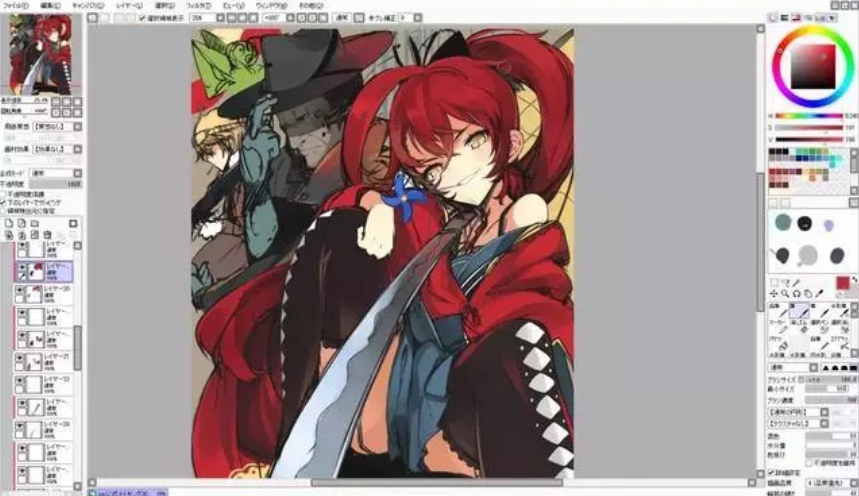Open the 編集(E) menu
The image size is (859, 496).
[50, 5]
